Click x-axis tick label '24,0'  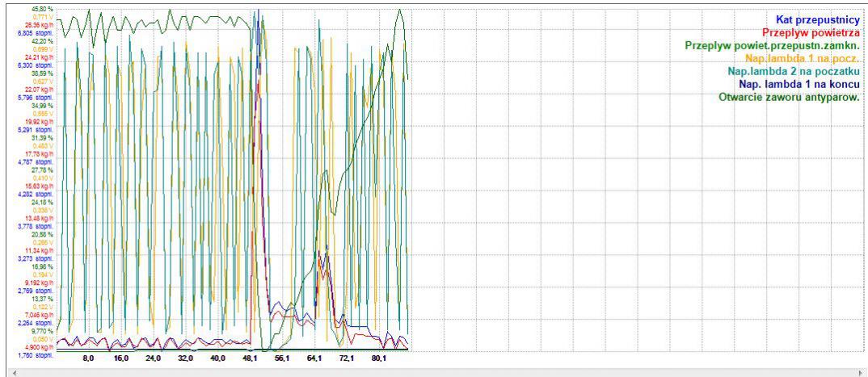pyautogui.click(x=153, y=358)
